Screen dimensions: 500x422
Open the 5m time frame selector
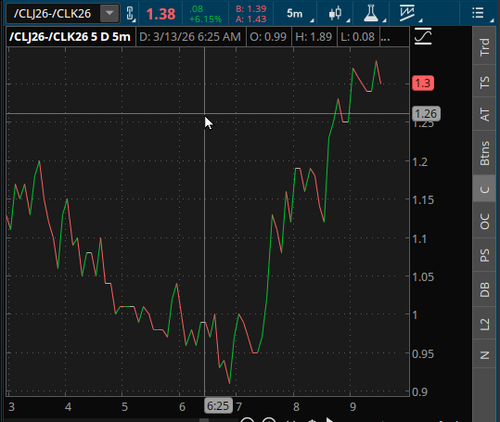pyautogui.click(x=295, y=14)
